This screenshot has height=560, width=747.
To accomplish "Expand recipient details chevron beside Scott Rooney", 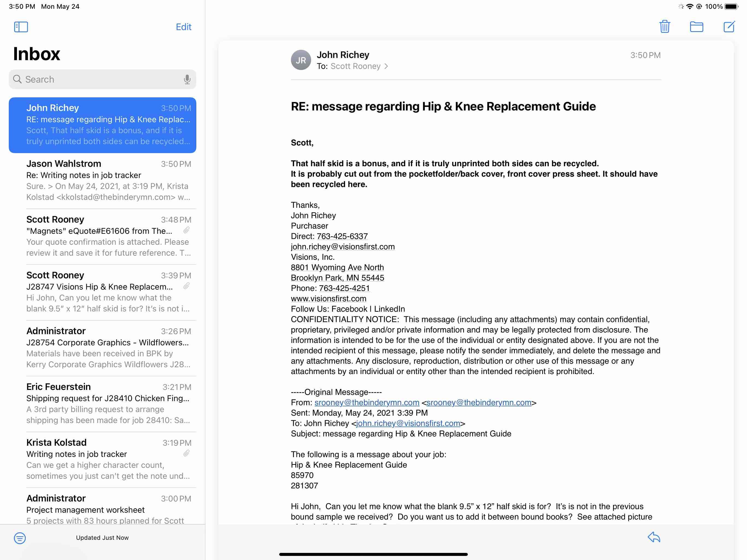I will point(386,66).
